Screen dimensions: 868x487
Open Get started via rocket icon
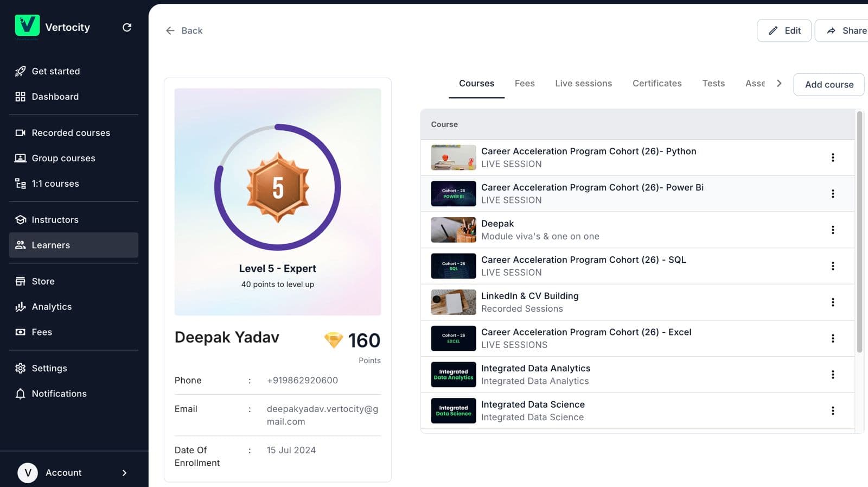pos(20,71)
